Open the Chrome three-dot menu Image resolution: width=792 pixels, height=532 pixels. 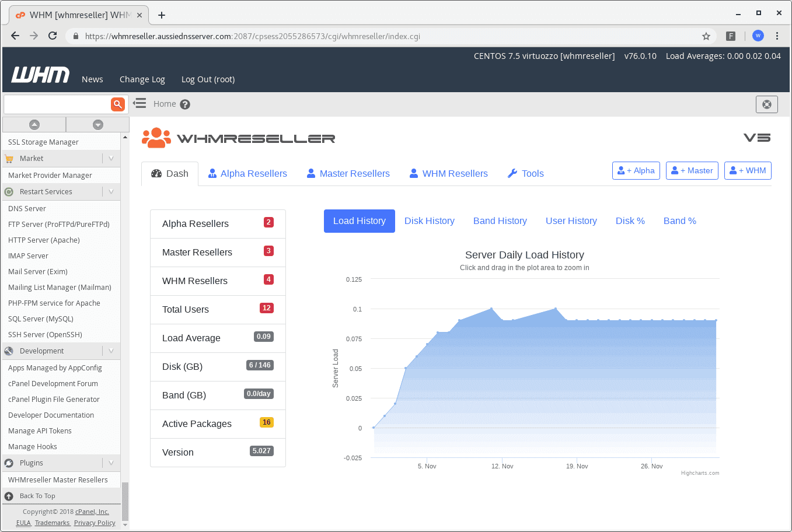point(777,36)
